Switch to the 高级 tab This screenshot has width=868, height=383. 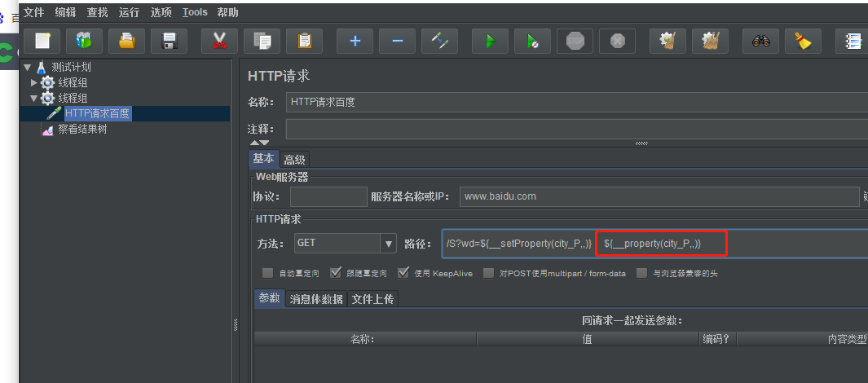tap(294, 160)
